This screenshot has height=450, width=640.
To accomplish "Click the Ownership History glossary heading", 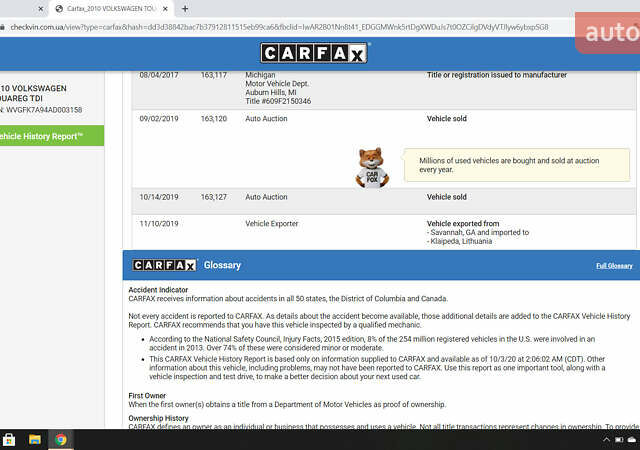I will [x=159, y=418].
